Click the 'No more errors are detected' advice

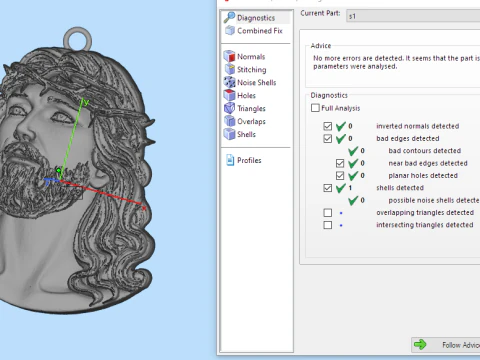(397, 62)
